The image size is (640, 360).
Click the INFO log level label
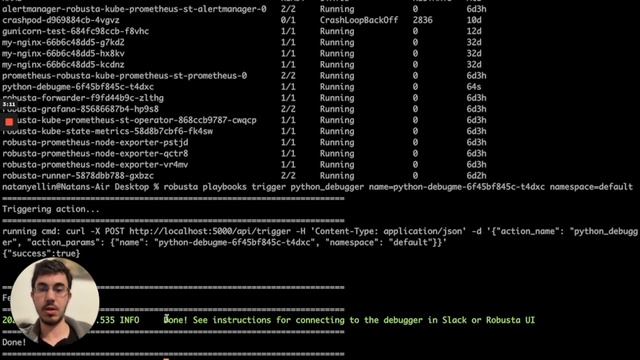[129, 320]
